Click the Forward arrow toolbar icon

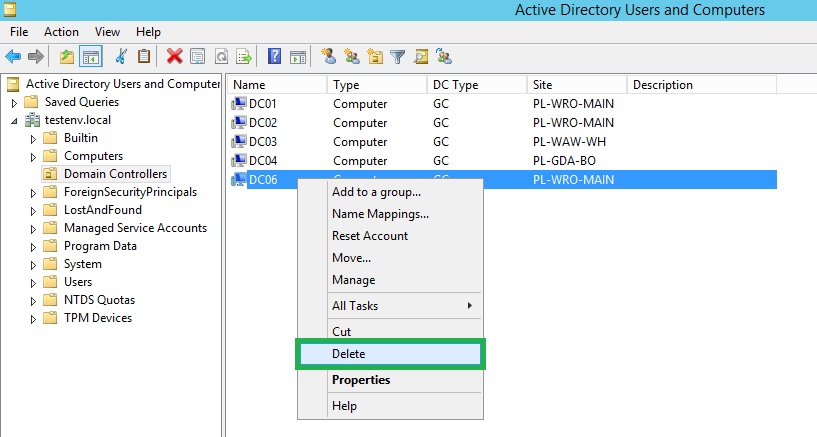(35, 56)
